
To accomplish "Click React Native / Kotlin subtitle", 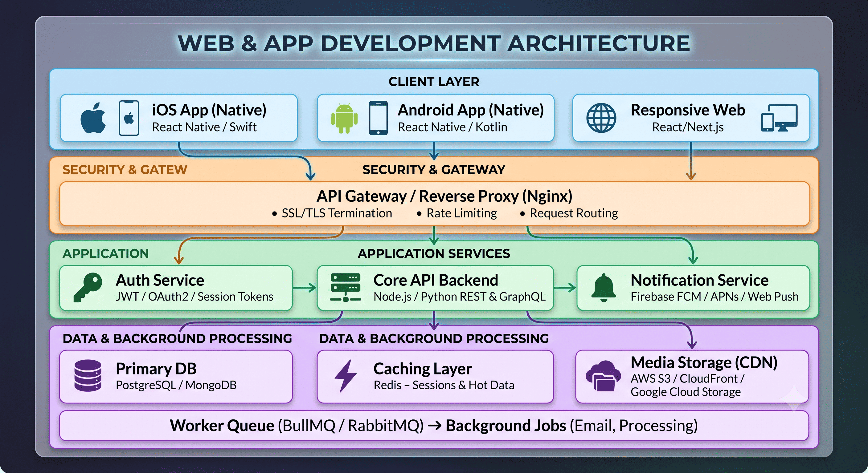I will click(x=452, y=127).
